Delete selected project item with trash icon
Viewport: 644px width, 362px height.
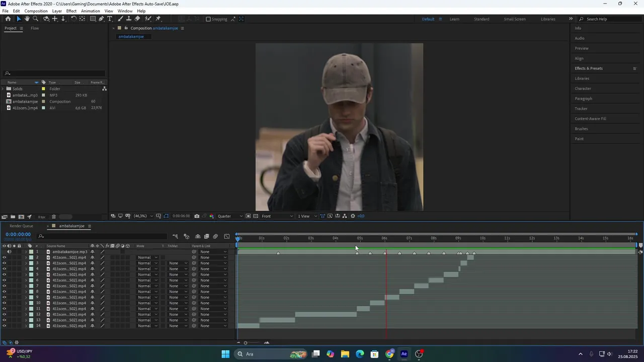54,217
